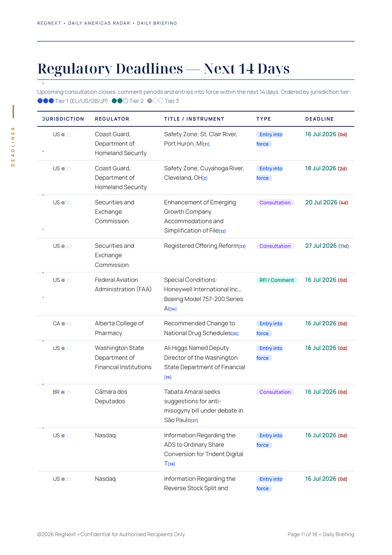Click the Tier 2 green dot legend icon
The width and height of the screenshot is (392, 555).
120,101
